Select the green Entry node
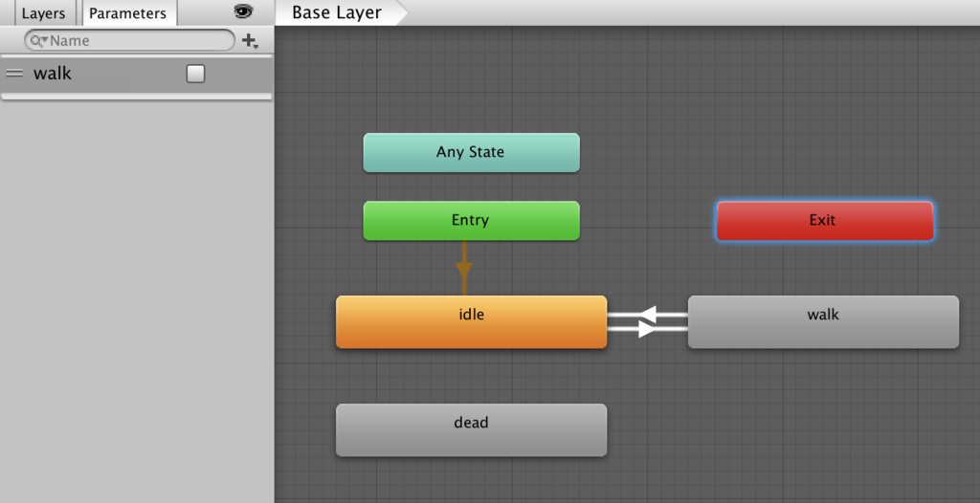This screenshot has width=980, height=503. pos(471,221)
